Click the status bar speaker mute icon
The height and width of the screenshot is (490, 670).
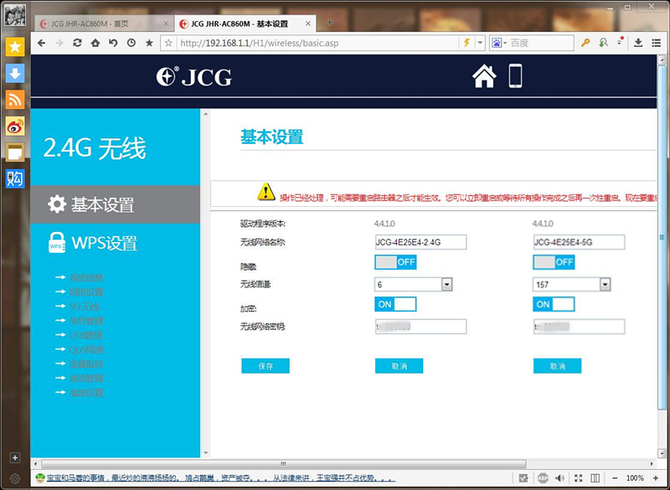[x=559, y=478]
